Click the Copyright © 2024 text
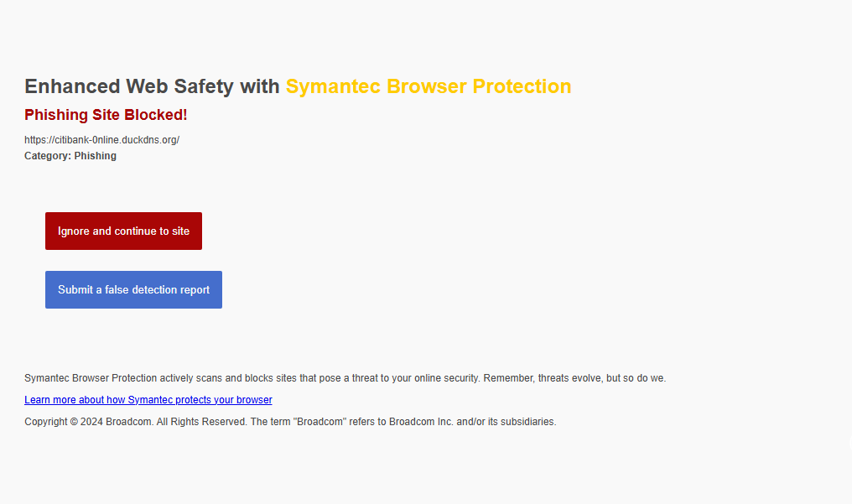 (x=63, y=422)
